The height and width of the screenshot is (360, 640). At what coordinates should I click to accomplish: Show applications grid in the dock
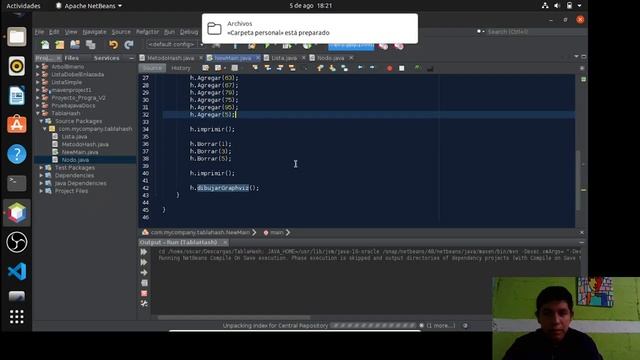coord(17,316)
